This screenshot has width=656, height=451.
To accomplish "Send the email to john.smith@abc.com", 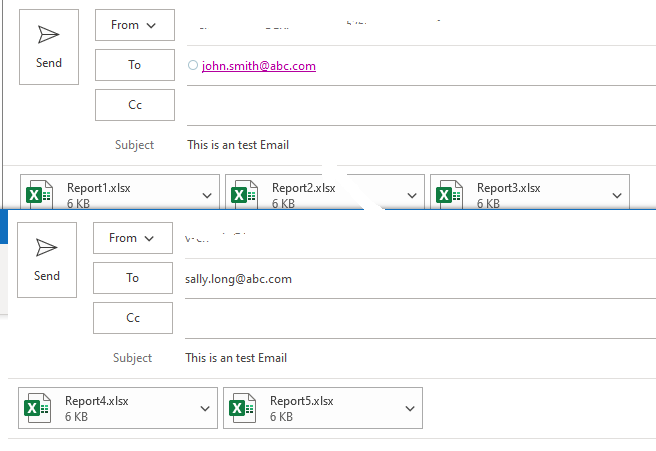I will (x=49, y=47).
